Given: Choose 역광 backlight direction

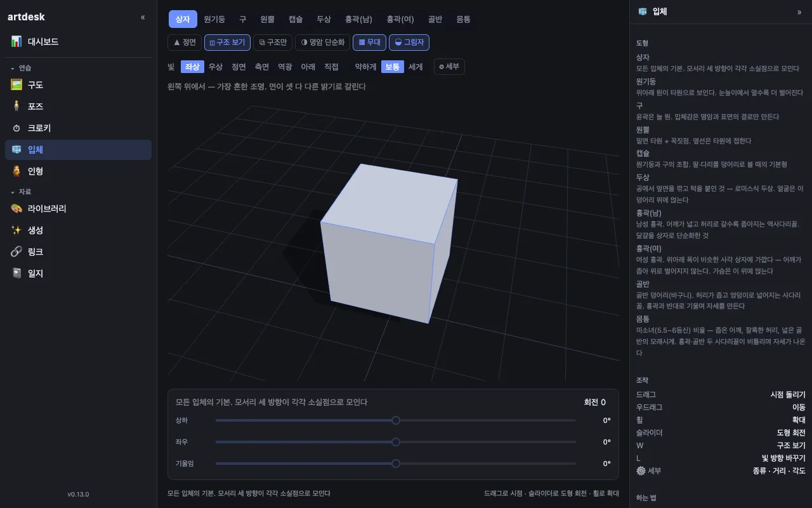Looking at the screenshot, I should pos(285,67).
